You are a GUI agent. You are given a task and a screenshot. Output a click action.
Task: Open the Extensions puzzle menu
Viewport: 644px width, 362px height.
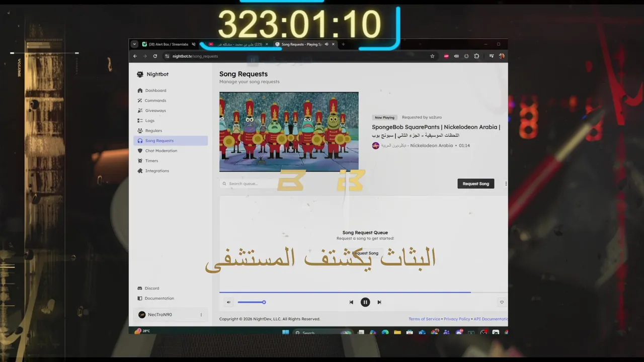click(476, 56)
